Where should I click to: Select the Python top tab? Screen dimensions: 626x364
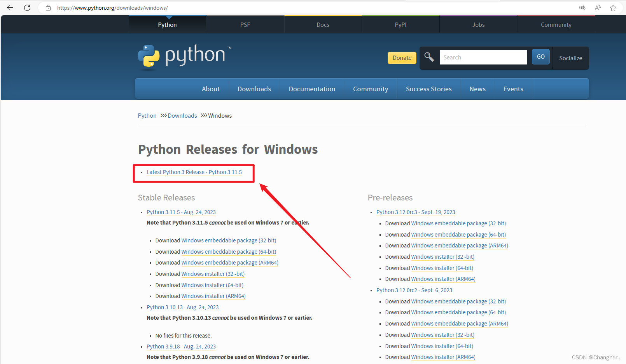167,24
